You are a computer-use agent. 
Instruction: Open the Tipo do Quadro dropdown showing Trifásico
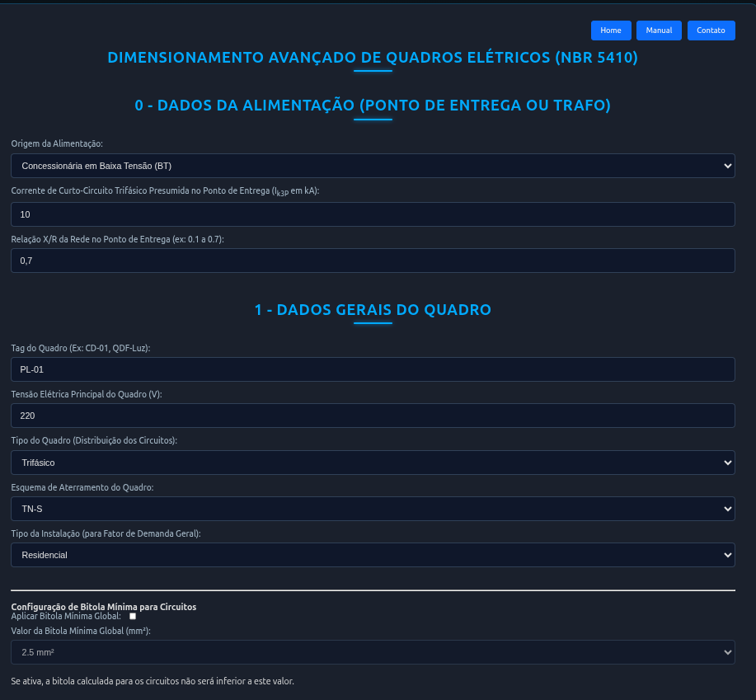[x=373, y=463]
